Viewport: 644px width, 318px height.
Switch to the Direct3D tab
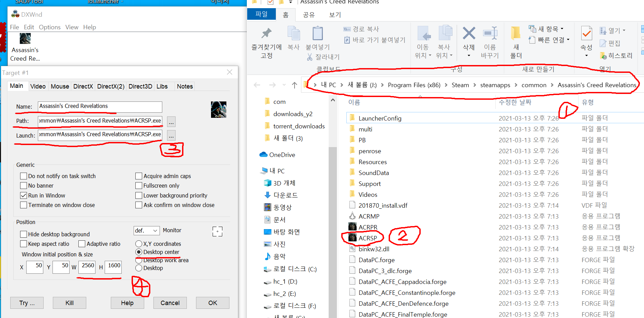pyautogui.click(x=140, y=86)
